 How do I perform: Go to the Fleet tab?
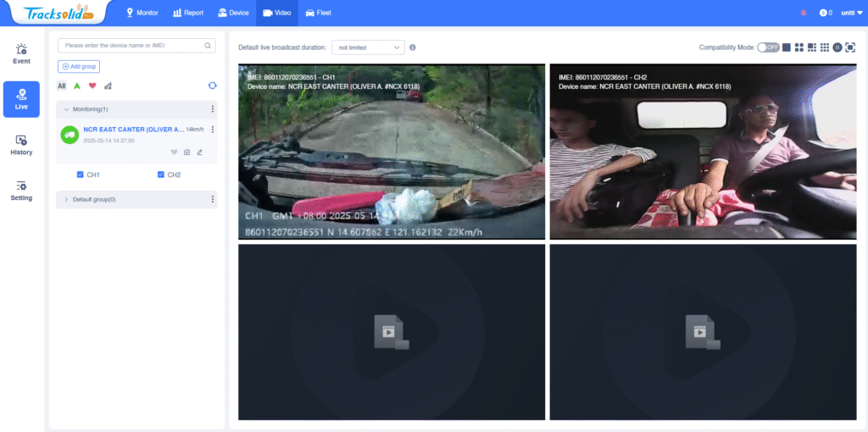click(318, 13)
